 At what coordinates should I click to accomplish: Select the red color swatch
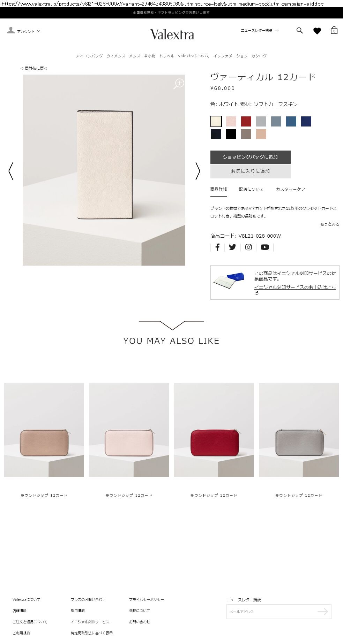(246, 121)
